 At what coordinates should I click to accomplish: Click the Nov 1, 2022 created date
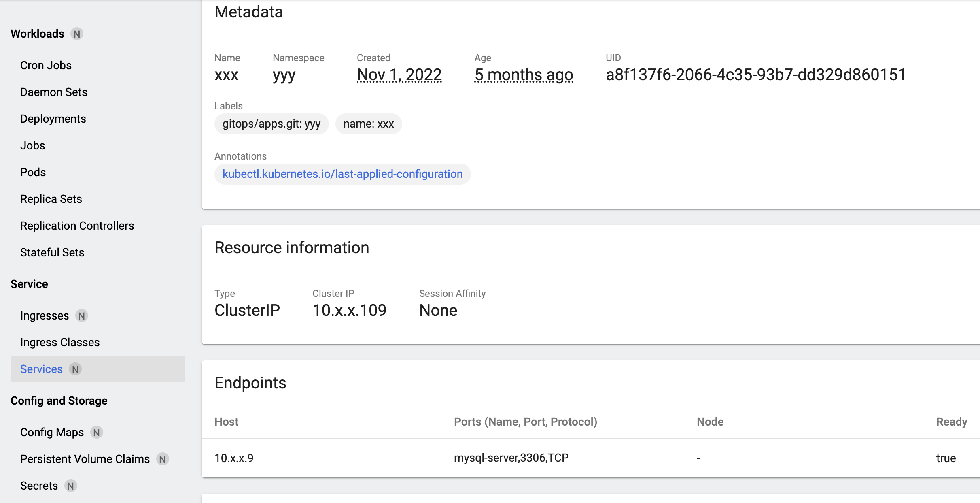click(399, 75)
